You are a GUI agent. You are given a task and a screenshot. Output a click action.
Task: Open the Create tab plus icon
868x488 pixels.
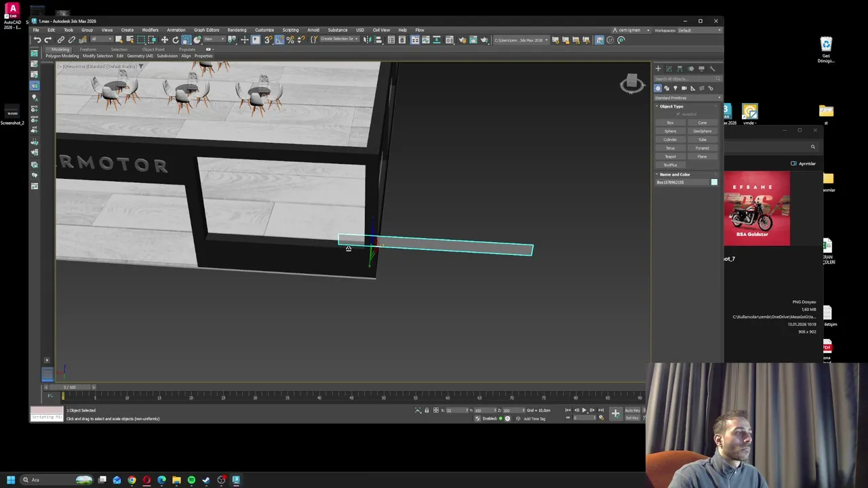658,68
